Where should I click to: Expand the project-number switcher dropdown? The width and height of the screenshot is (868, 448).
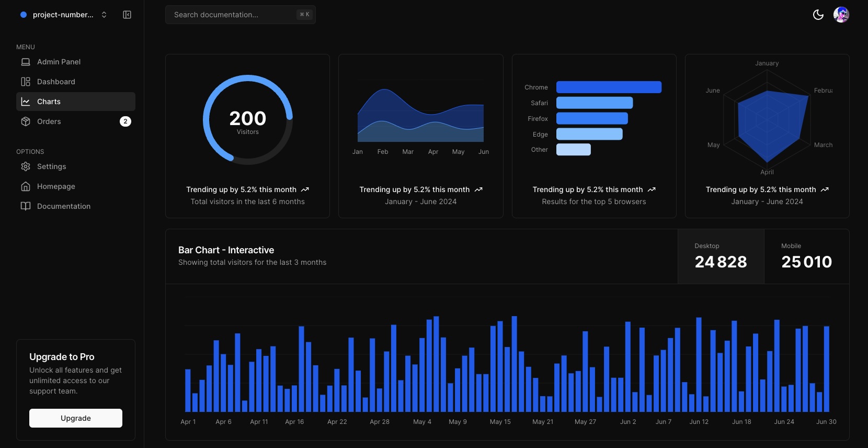63,15
